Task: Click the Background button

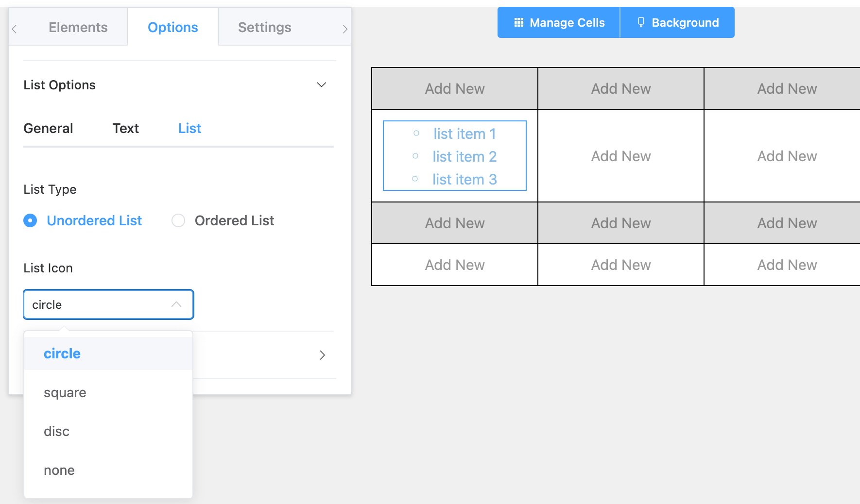Action: tap(677, 22)
